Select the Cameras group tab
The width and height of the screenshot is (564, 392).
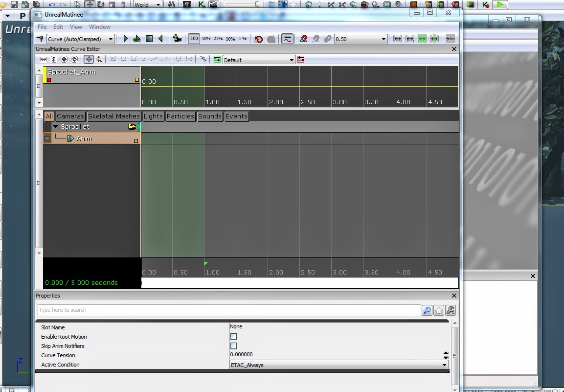click(70, 116)
